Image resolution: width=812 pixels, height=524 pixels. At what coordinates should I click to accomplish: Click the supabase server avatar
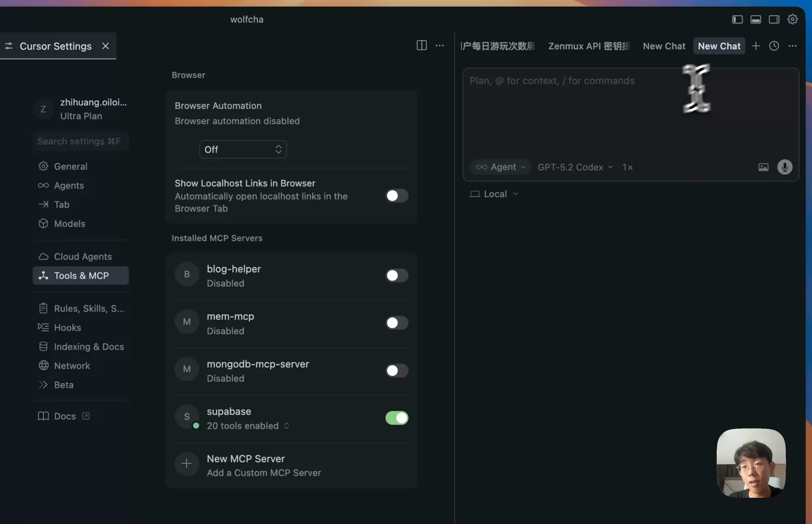(187, 417)
